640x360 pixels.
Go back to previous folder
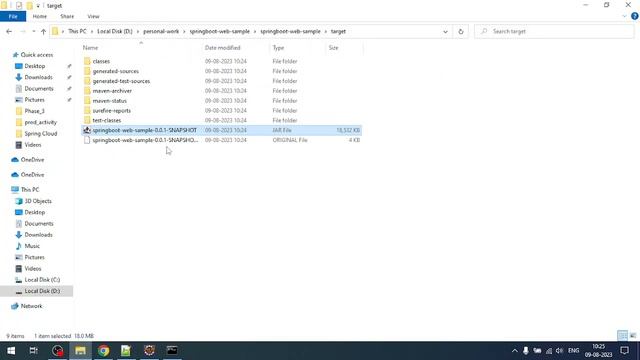(9, 31)
